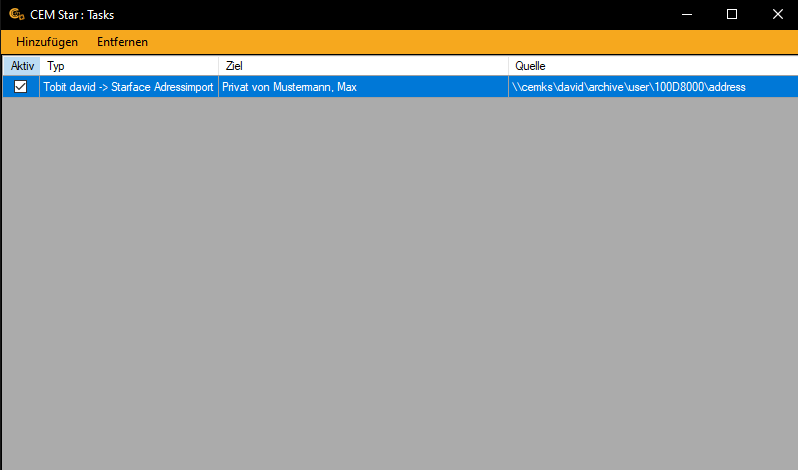Viewport: 798px width, 470px height.
Task: Minimize the CEM Star Tasks window
Action: 685,14
